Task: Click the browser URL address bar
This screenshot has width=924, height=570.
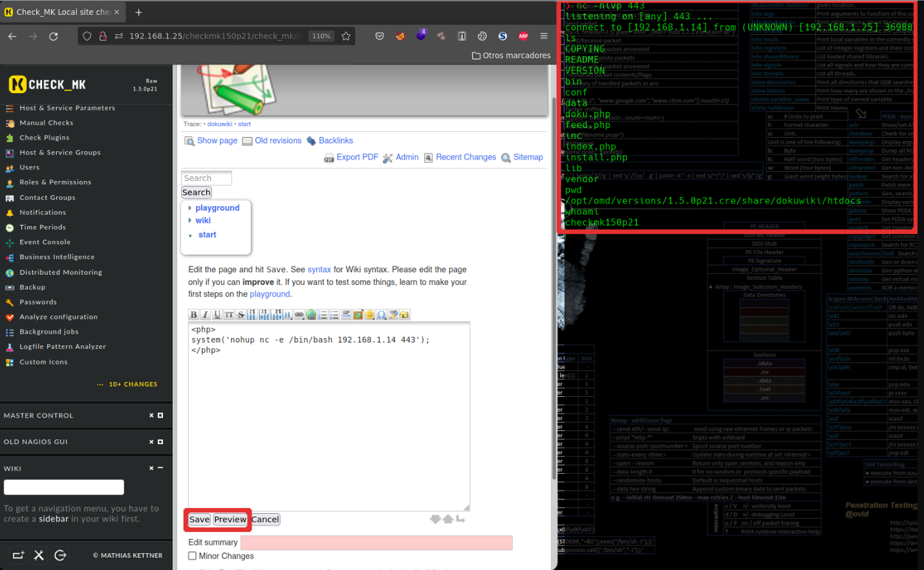Action: click(216, 36)
